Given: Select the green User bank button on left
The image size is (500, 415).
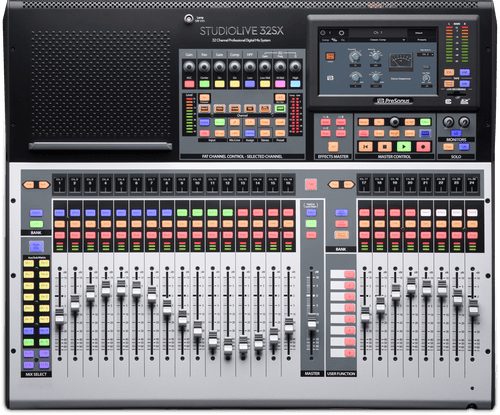Looking at the screenshot, I should click(36, 224).
